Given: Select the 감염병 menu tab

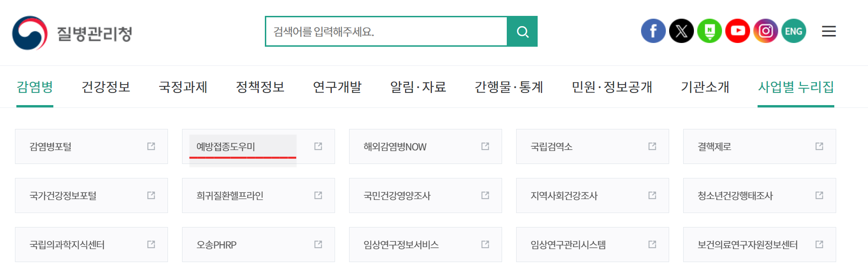Looking at the screenshot, I should [35, 87].
